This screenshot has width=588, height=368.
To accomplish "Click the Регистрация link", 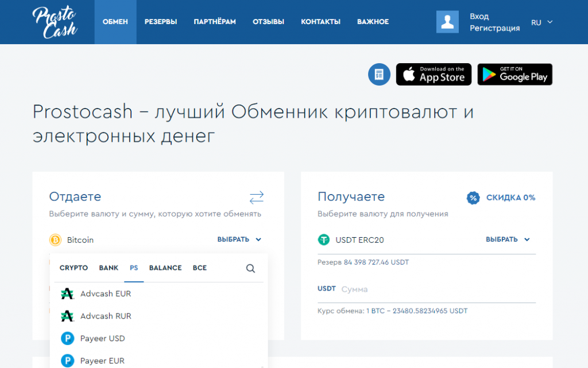I will coord(494,28).
